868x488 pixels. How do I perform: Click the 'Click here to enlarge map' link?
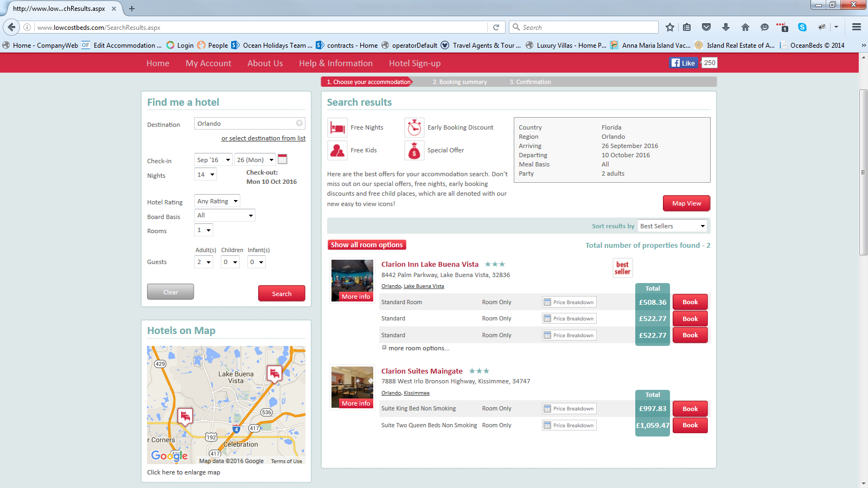(183, 472)
